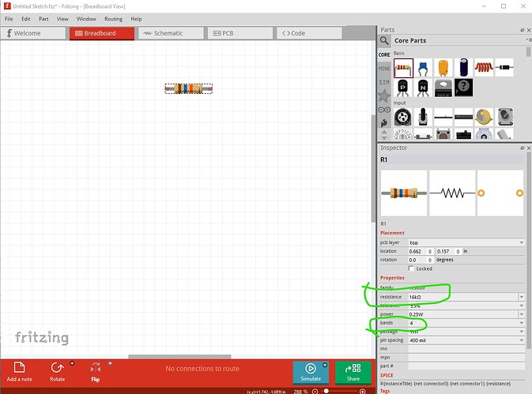Choose the red inductor coil part
The width and height of the screenshot is (532, 394).
(x=483, y=68)
